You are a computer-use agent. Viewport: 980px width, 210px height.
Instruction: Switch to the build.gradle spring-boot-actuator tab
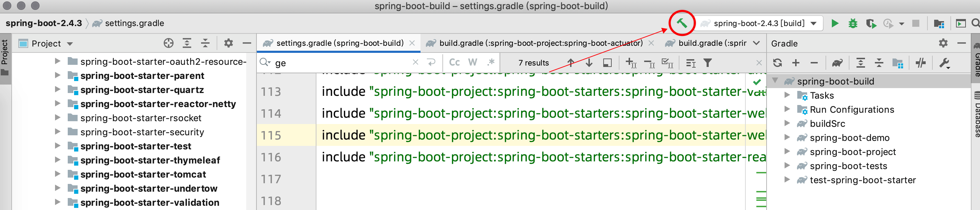(540, 43)
